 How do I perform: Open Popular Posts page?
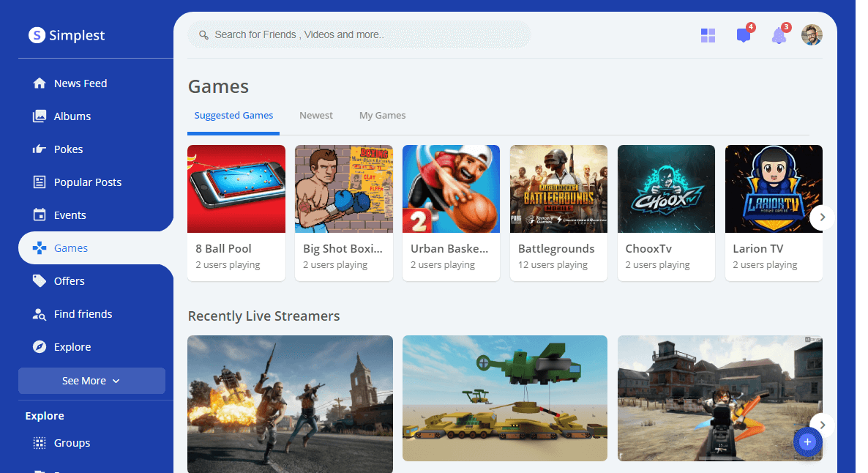(87, 182)
